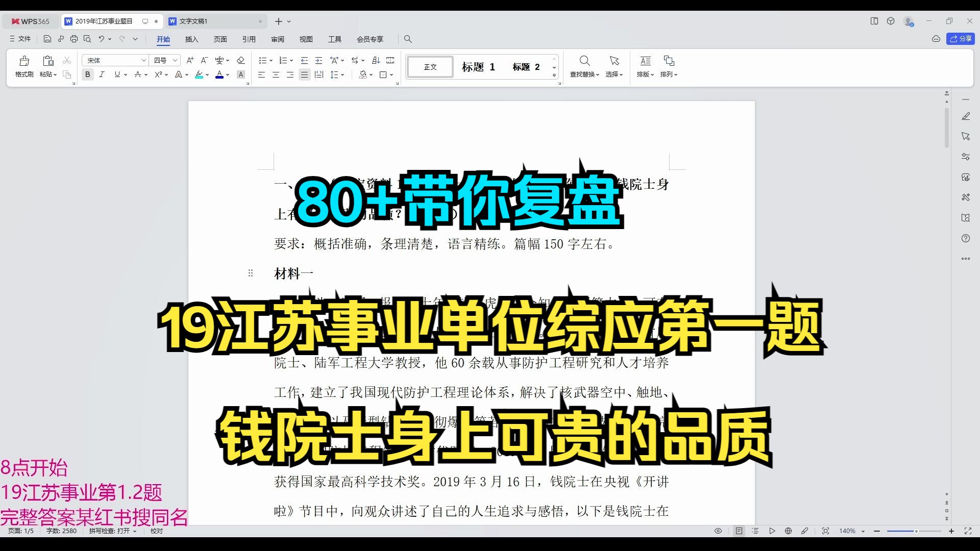The height and width of the screenshot is (551, 980).
Task: Open outline view in status bar
Action: tap(755, 531)
